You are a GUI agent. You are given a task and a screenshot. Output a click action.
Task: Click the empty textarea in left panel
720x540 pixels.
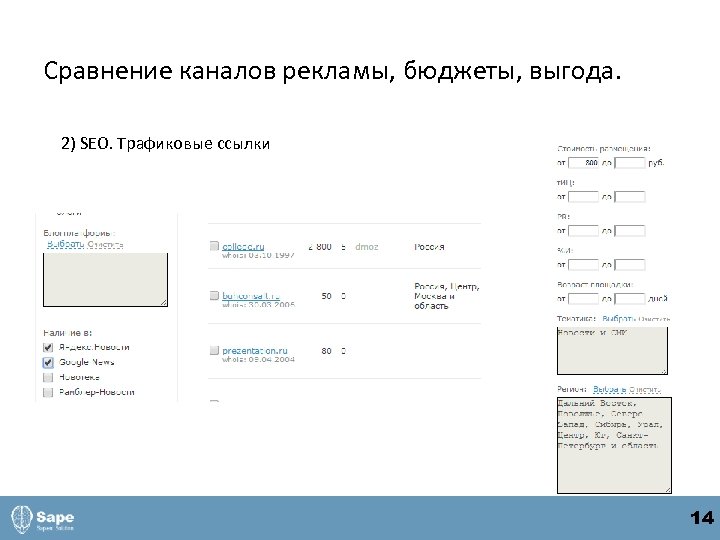coord(106,279)
